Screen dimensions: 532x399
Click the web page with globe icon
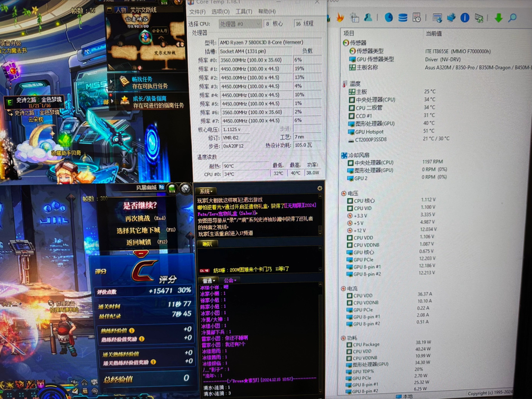(x=437, y=18)
